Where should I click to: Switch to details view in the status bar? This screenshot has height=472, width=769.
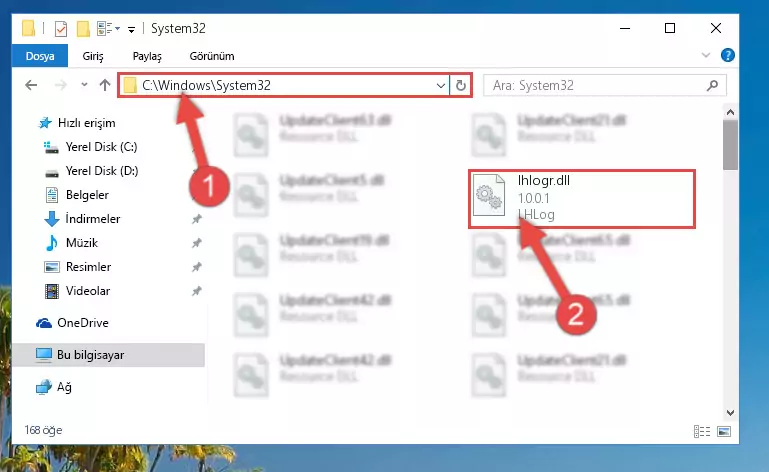tap(702, 431)
